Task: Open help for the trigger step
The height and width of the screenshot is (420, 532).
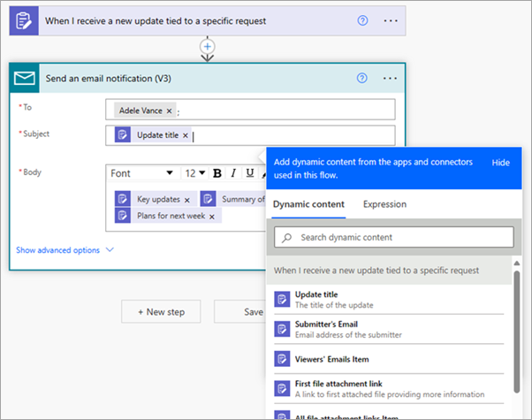Action: [x=362, y=20]
